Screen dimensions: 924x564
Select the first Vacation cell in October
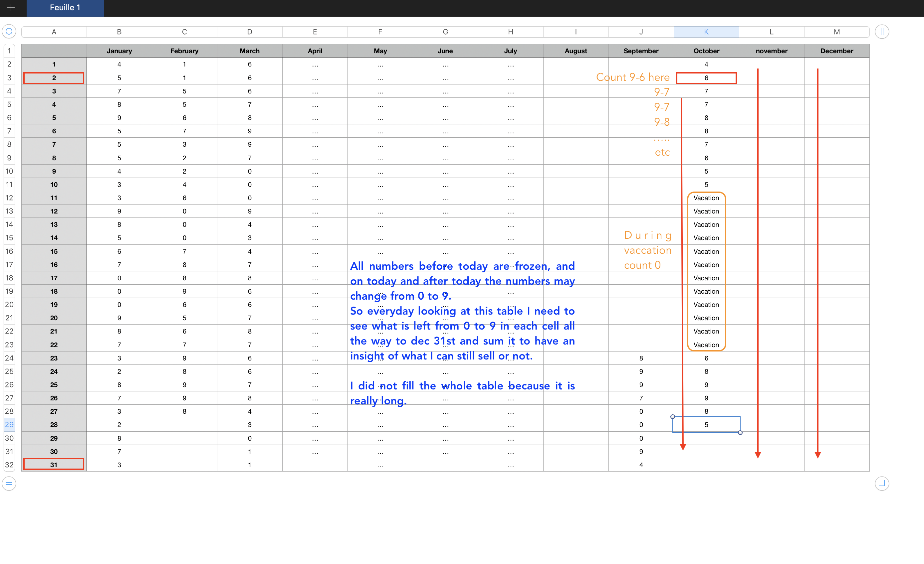(x=706, y=198)
